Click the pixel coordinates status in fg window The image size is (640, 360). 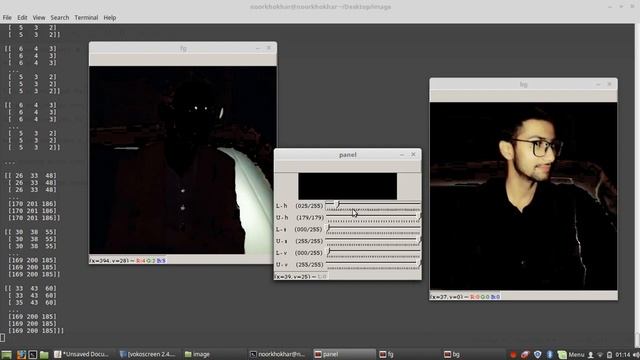128,260
